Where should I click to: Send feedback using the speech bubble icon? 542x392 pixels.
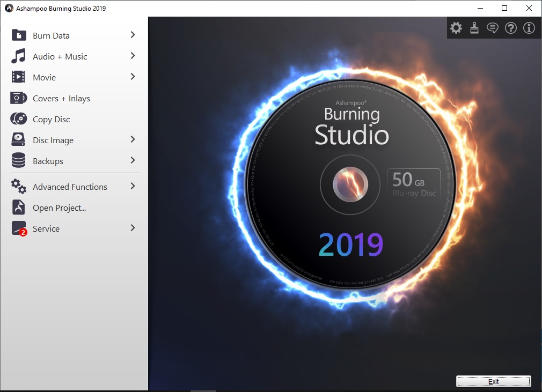[x=492, y=27]
